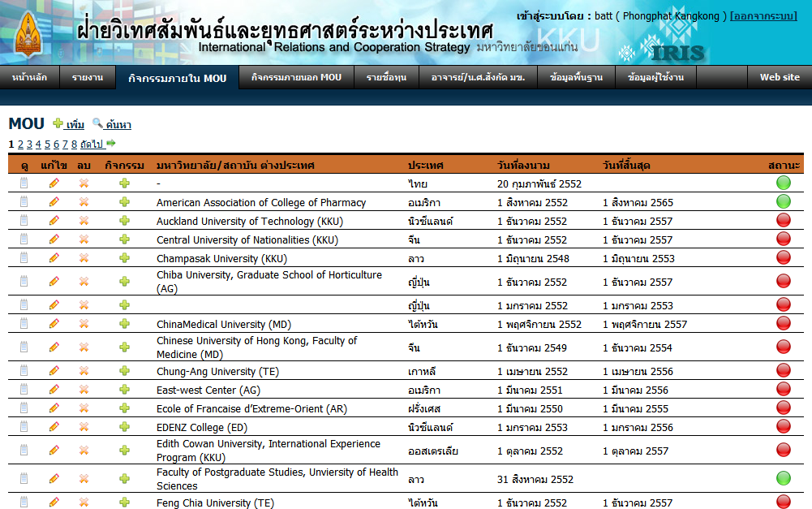This screenshot has width=812, height=509.
Task: Click the green plus icon beside MOU heading
Action: click(x=58, y=123)
